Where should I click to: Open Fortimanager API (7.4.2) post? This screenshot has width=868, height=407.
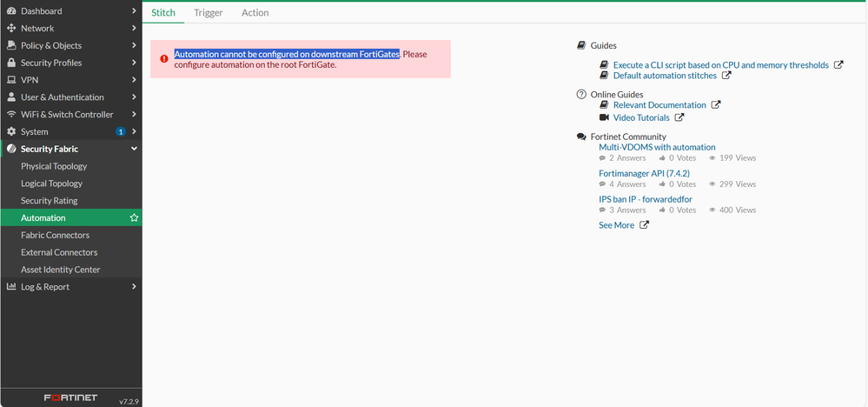[644, 173]
